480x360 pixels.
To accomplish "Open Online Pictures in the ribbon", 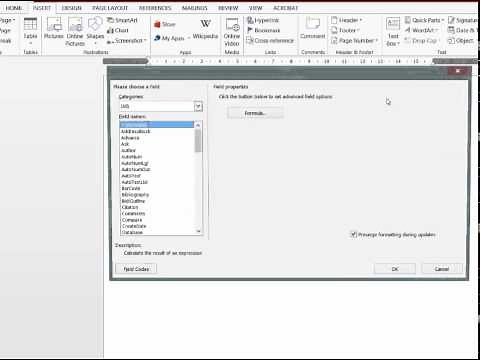I will [75, 31].
